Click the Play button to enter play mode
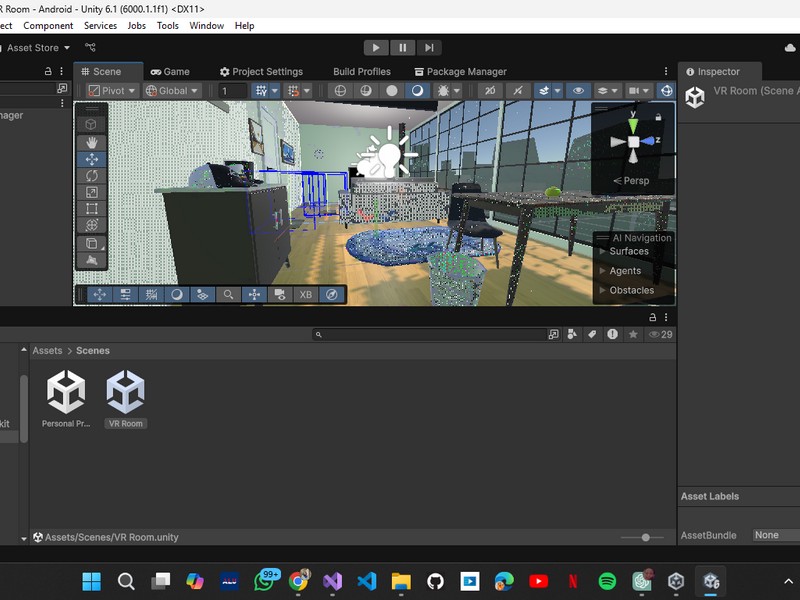Image resolution: width=800 pixels, height=600 pixels. (x=376, y=47)
